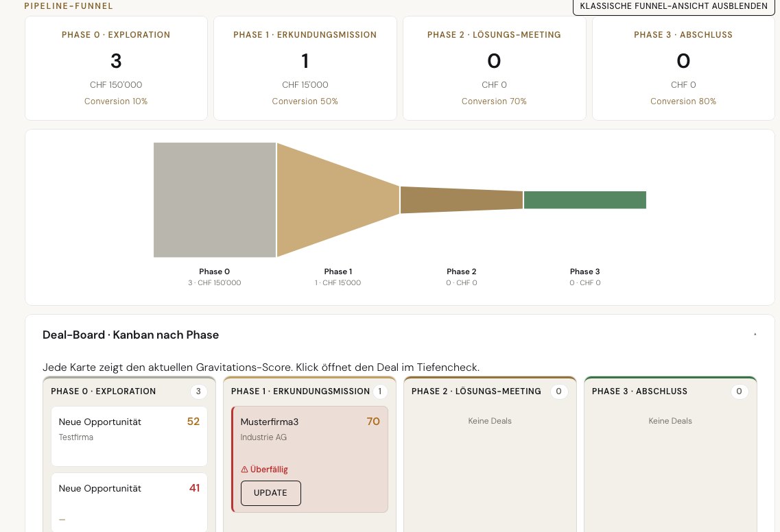Click the tan Phase 1 funnel segment
Viewport: 780px width, 532px height.
click(338, 200)
